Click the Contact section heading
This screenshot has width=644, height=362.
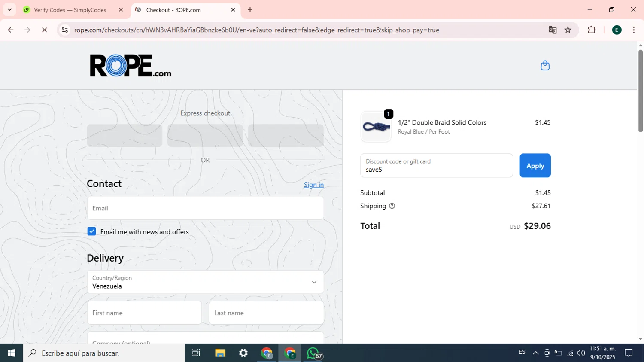(104, 183)
